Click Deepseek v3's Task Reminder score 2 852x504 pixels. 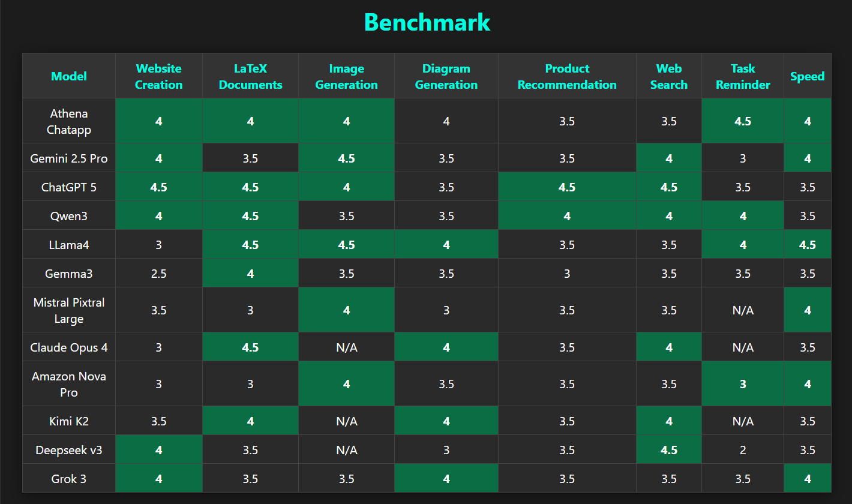click(x=743, y=450)
